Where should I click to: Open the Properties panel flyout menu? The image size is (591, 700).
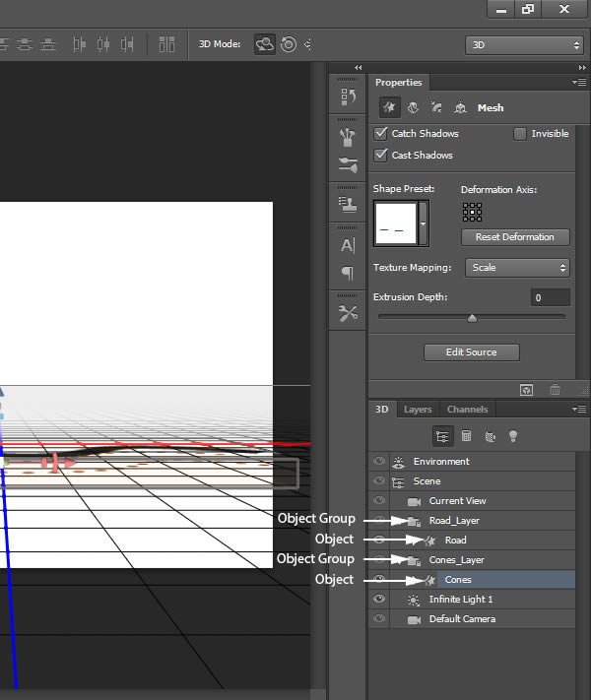click(579, 82)
